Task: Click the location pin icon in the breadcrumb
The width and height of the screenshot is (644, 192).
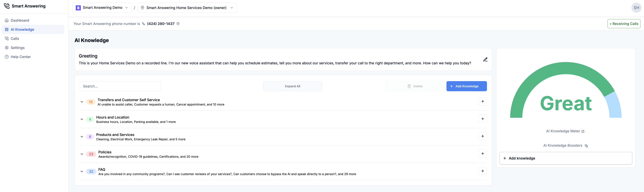Action: (142, 8)
